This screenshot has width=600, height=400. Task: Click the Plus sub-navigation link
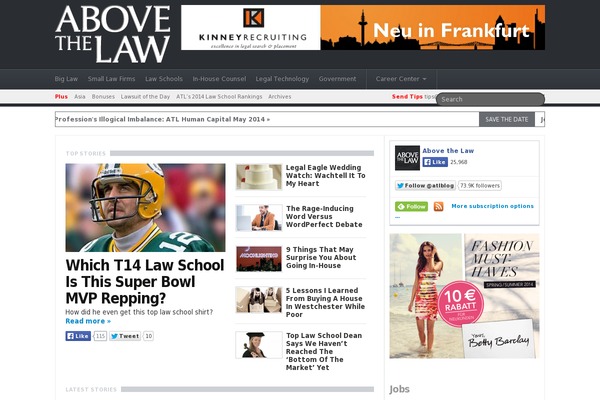click(61, 96)
